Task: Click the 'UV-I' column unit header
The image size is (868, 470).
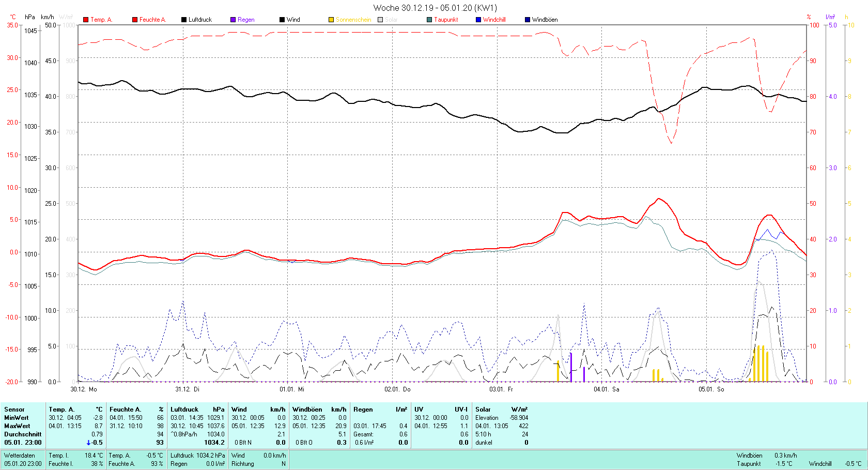Action: tap(461, 410)
